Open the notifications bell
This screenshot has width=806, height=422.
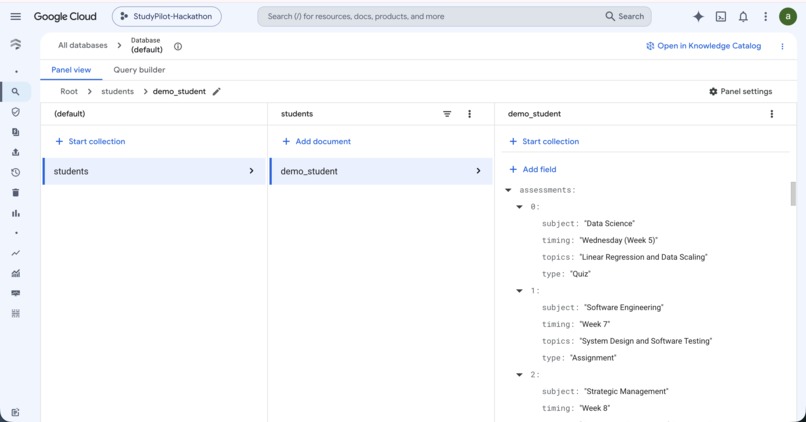(743, 16)
